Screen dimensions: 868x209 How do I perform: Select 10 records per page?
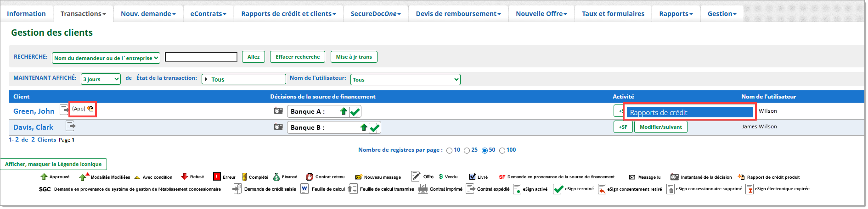(x=449, y=151)
